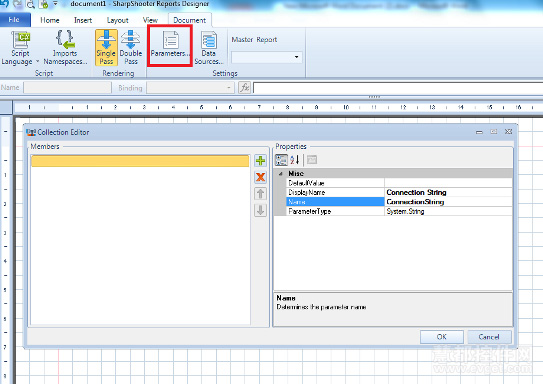The height and width of the screenshot is (384, 543).
Task: Switch to the Insert tab
Action: click(83, 20)
